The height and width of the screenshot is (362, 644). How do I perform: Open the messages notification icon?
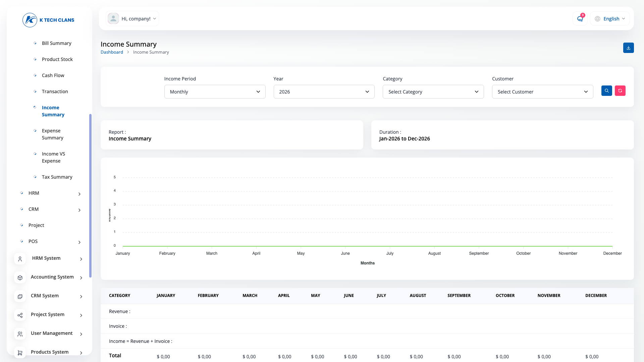pyautogui.click(x=580, y=19)
